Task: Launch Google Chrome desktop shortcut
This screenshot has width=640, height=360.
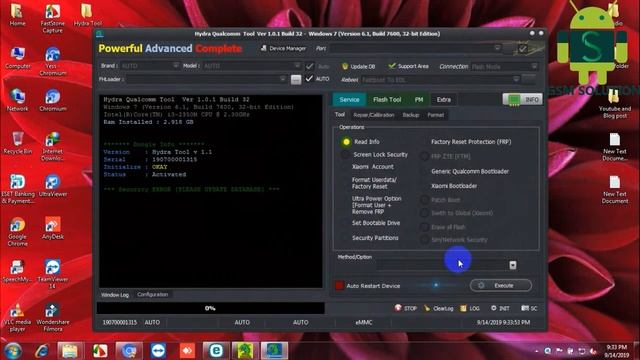Action: (18, 232)
